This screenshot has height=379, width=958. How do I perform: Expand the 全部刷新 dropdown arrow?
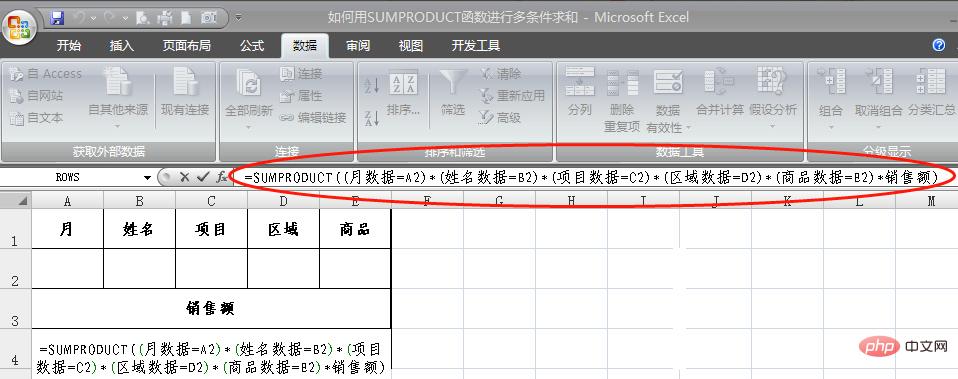click(x=249, y=128)
